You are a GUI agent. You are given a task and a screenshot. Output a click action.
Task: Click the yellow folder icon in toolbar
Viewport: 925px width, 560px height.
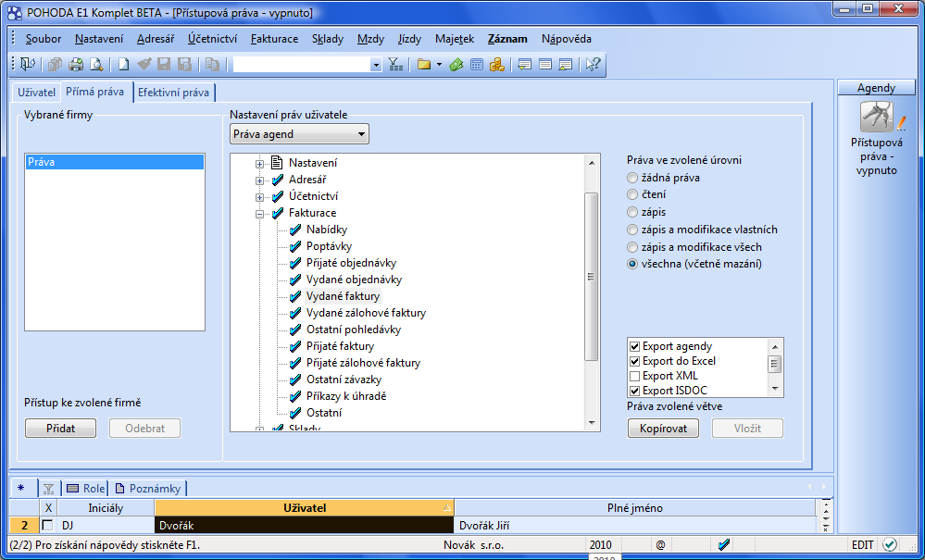coord(423,64)
